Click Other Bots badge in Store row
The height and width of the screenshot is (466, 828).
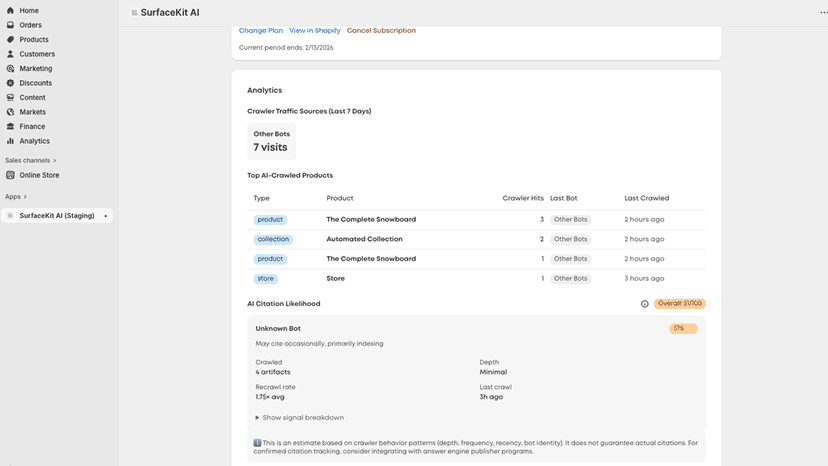coord(570,278)
